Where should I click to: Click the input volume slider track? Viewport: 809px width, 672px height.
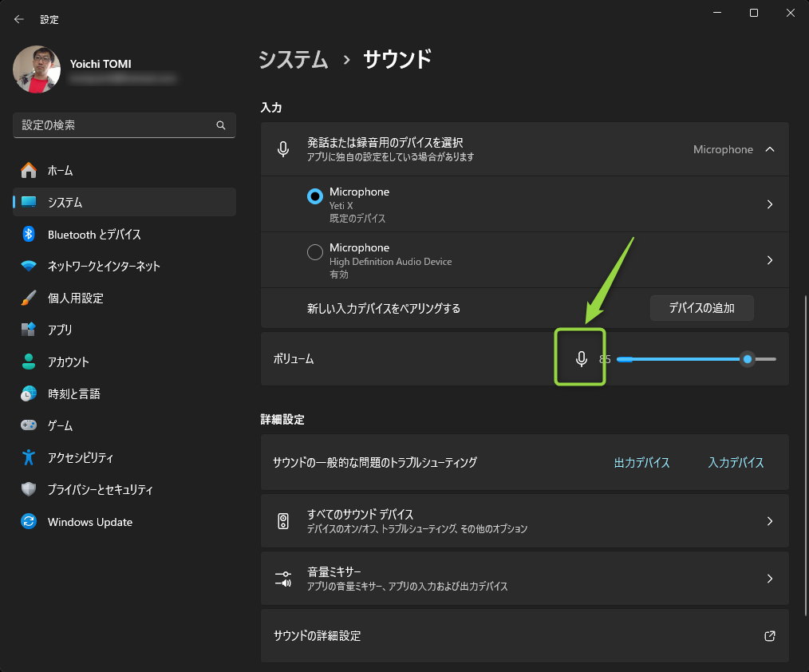[x=678, y=359]
